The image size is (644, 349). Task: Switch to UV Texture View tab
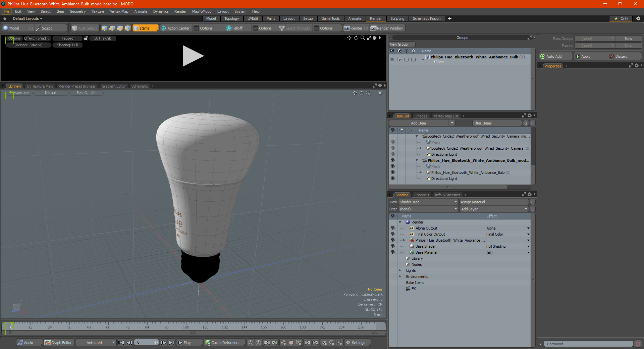[40, 86]
